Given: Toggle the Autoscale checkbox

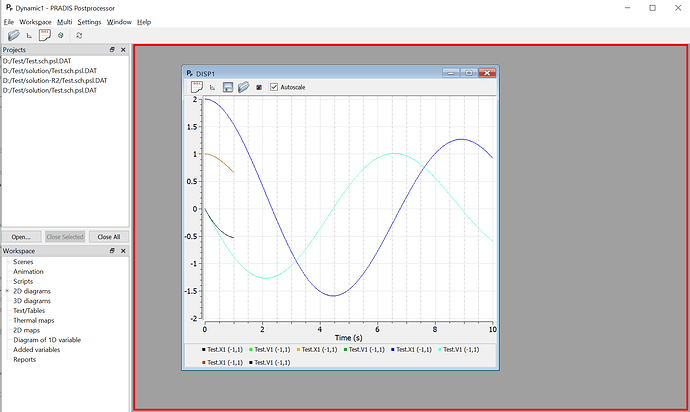Looking at the screenshot, I should 274,87.
